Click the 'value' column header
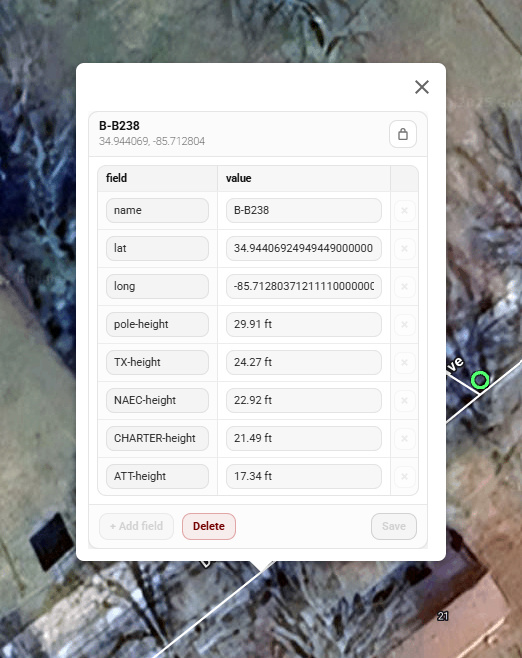The width and height of the screenshot is (522, 658). (239, 178)
